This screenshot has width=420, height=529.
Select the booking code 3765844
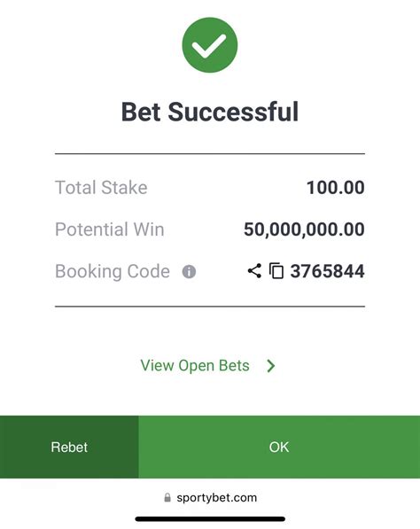pos(327,271)
